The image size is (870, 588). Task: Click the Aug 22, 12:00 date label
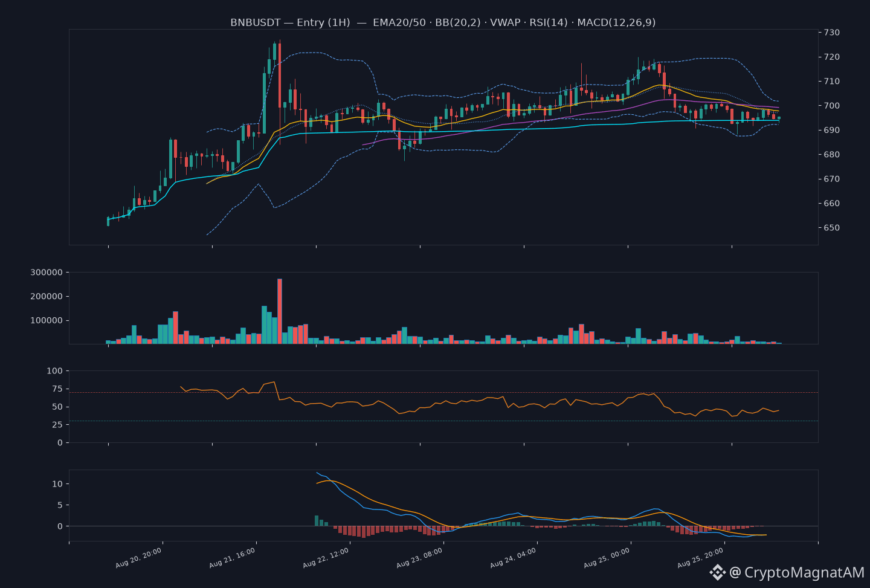(326, 558)
